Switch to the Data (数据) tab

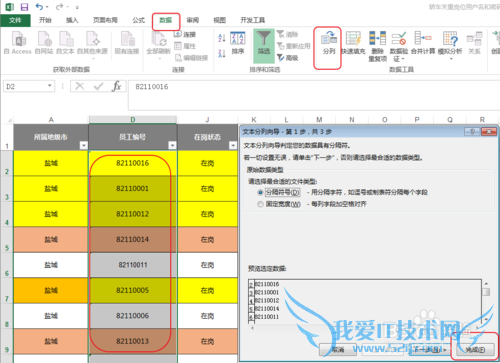point(166,20)
